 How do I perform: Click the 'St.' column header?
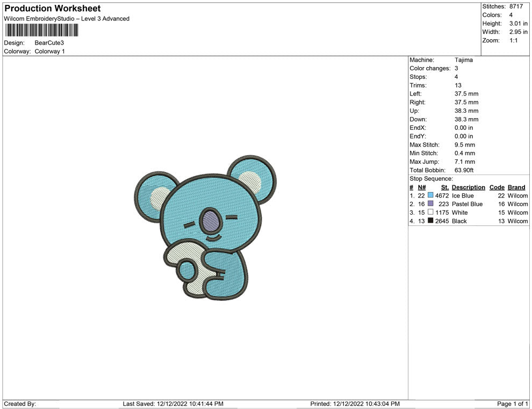[x=445, y=187]
